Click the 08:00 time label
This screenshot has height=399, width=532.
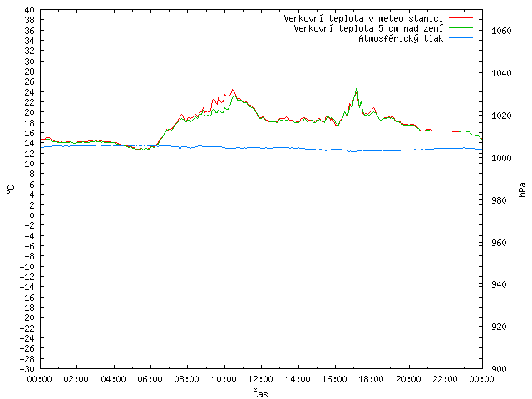pyautogui.click(x=187, y=379)
